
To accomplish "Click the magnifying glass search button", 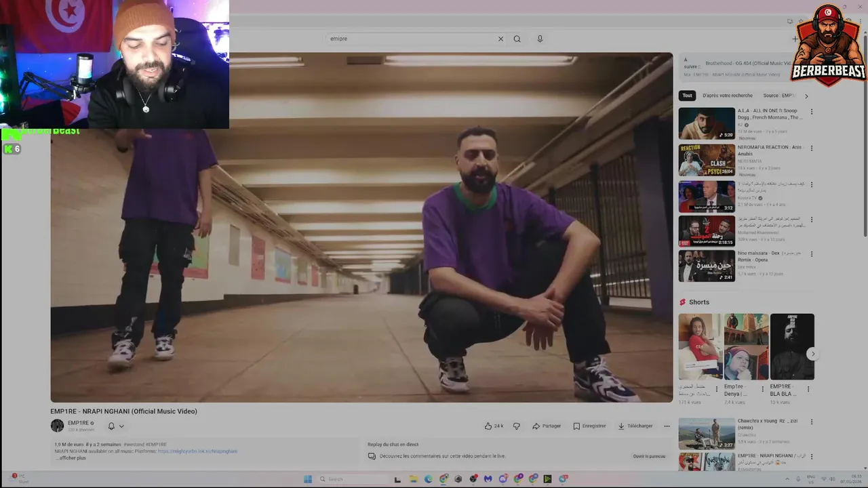I will point(517,39).
